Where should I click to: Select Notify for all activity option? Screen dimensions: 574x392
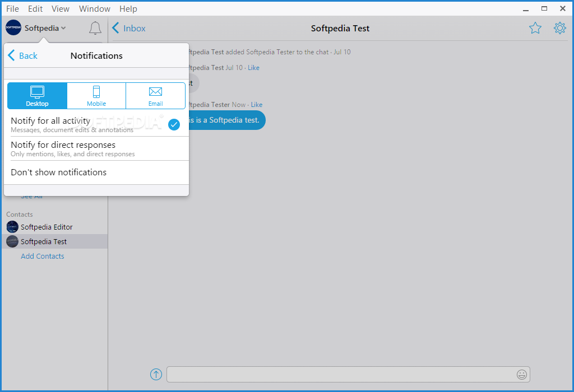point(96,124)
